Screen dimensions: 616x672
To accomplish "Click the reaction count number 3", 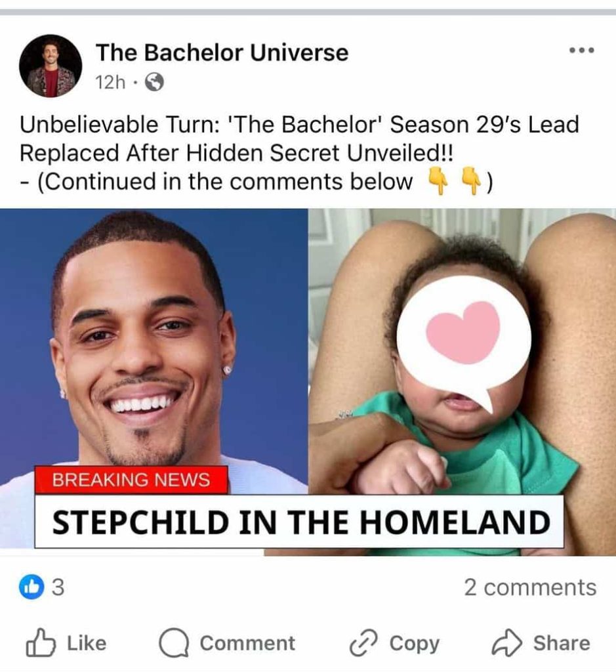I will (x=58, y=587).
